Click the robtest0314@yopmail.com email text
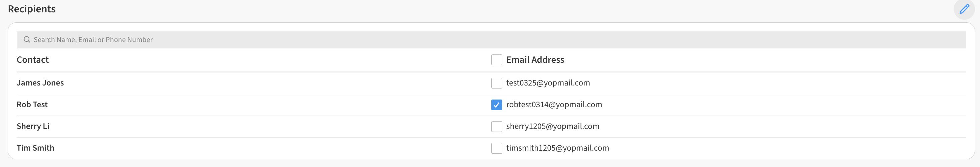The image size is (980, 167). pyautogui.click(x=553, y=105)
